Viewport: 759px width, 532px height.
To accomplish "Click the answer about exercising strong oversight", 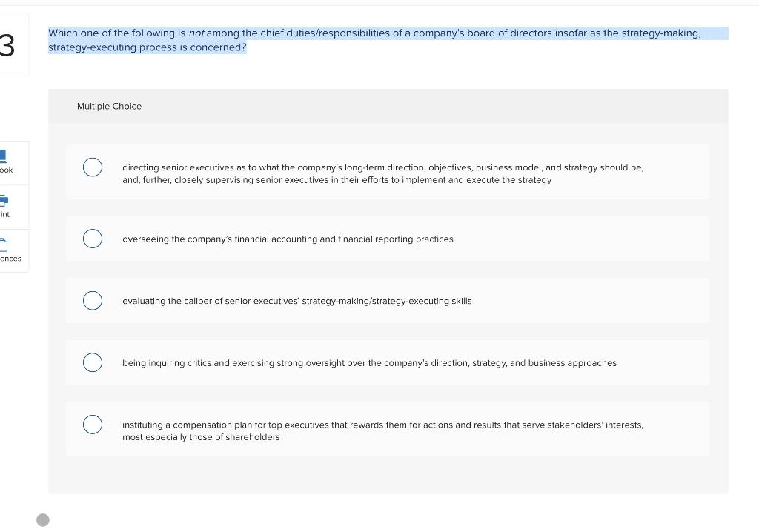I will coord(369,362).
